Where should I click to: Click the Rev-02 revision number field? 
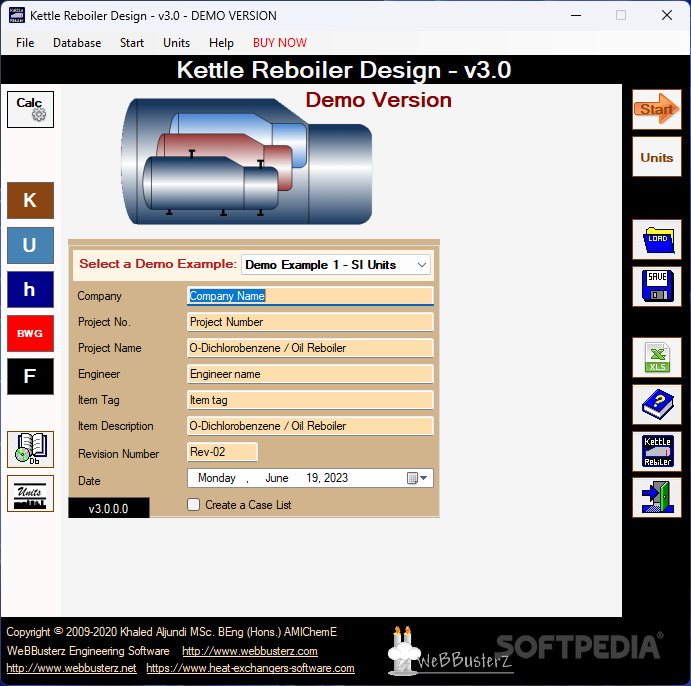click(x=222, y=452)
